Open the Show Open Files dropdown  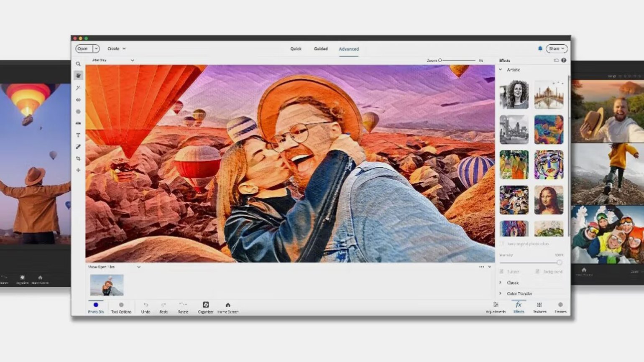click(114, 267)
